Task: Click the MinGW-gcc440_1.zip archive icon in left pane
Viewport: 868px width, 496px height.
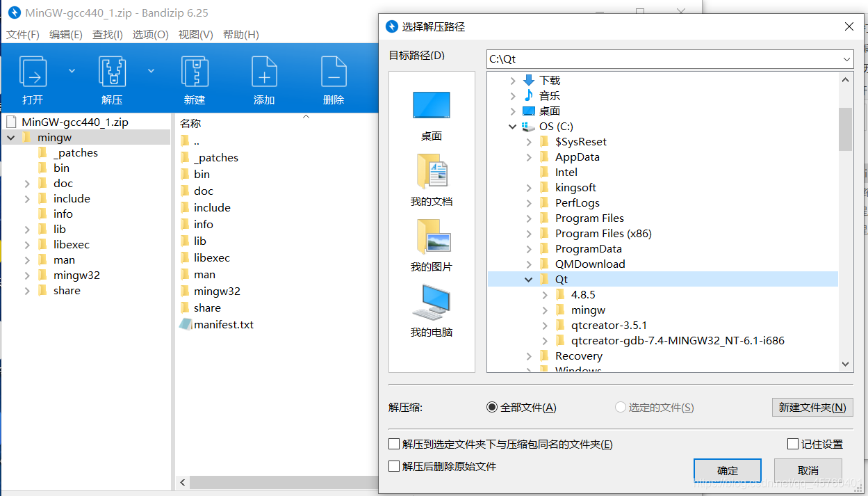Action: tap(11, 122)
